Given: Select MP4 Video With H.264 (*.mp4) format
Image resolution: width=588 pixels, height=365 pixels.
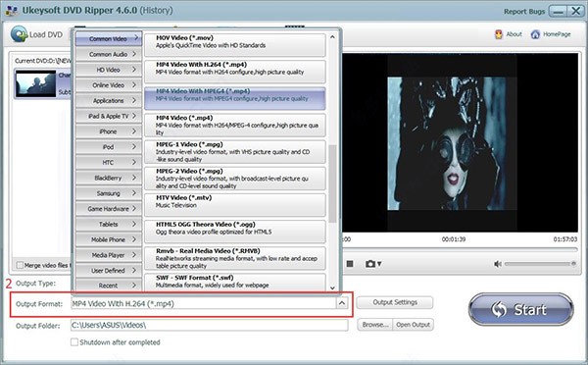Looking at the screenshot, I should pos(235,72).
